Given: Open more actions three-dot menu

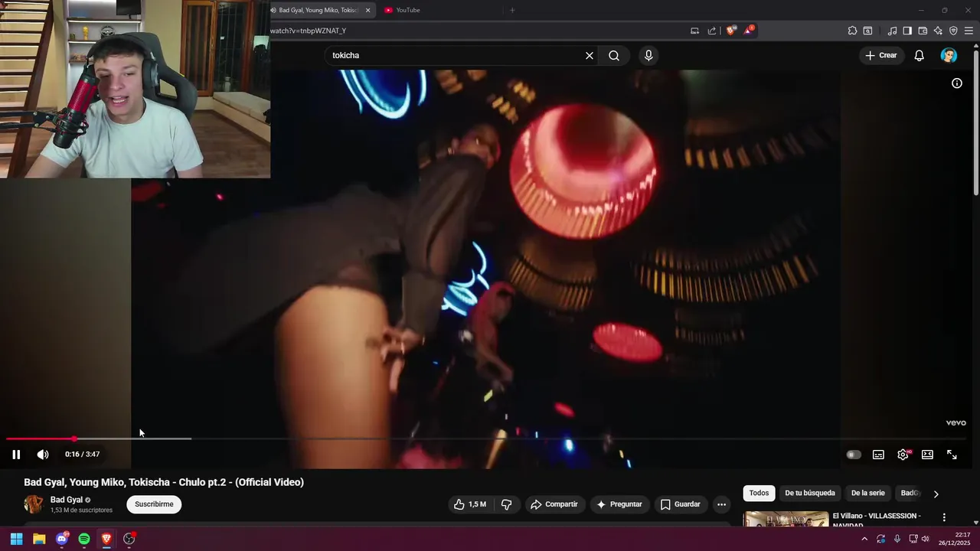Looking at the screenshot, I should tap(721, 504).
